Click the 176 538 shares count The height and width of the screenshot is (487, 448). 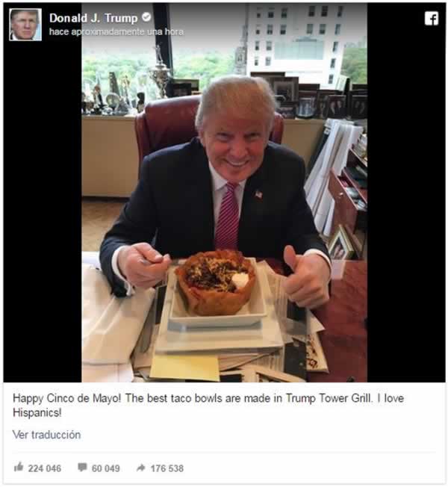(167, 468)
